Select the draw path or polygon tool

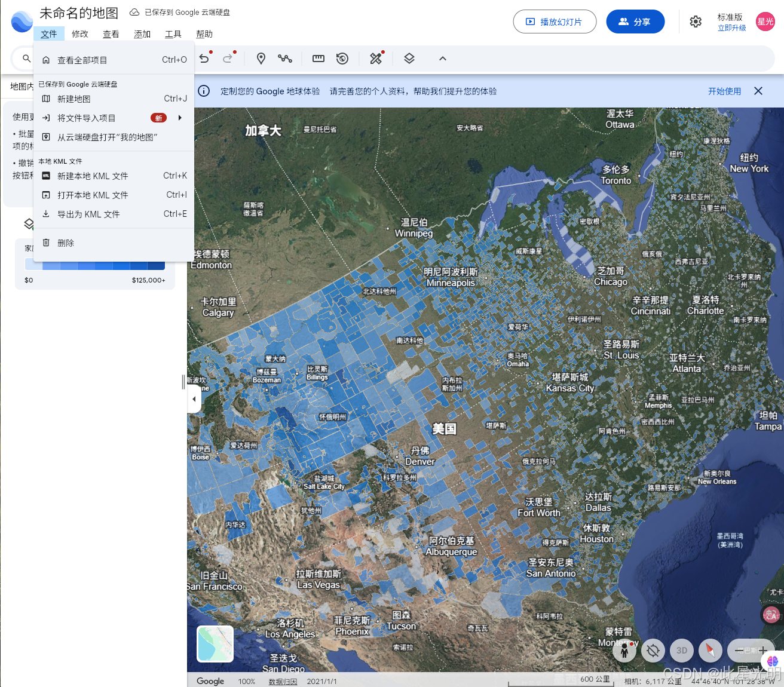tap(285, 59)
